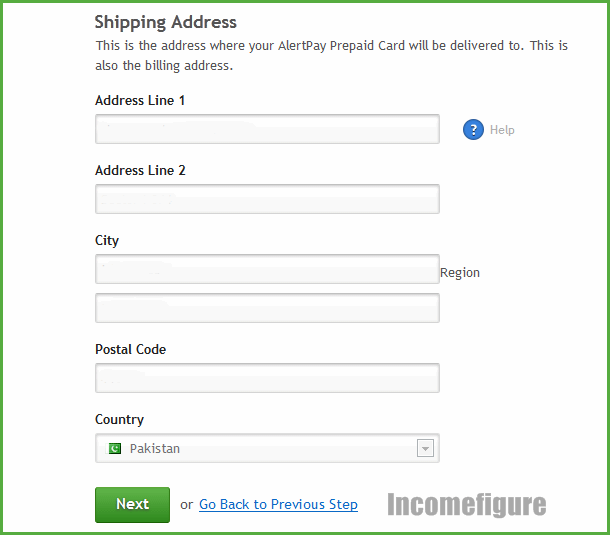
Task: Focus the Address Line 1 input field
Action: 267,129
